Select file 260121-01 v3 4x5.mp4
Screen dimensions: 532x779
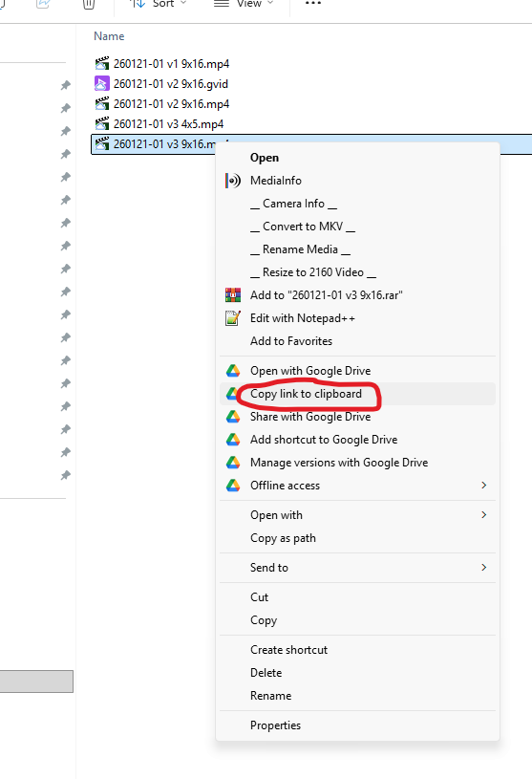pyautogui.click(x=168, y=123)
